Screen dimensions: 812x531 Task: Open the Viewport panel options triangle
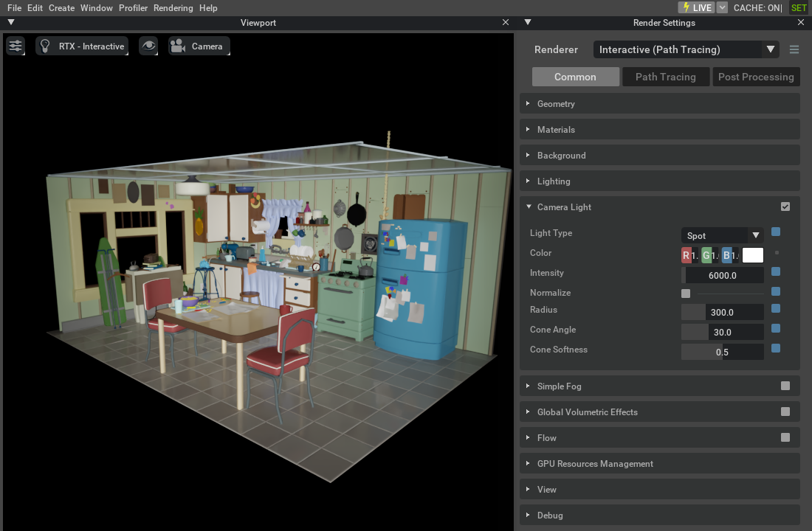click(x=11, y=22)
